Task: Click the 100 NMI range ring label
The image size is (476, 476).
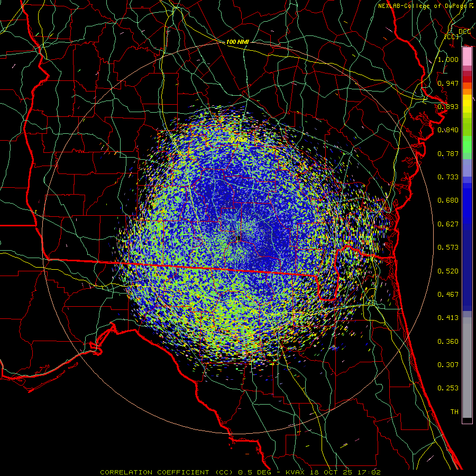Action: [237, 42]
